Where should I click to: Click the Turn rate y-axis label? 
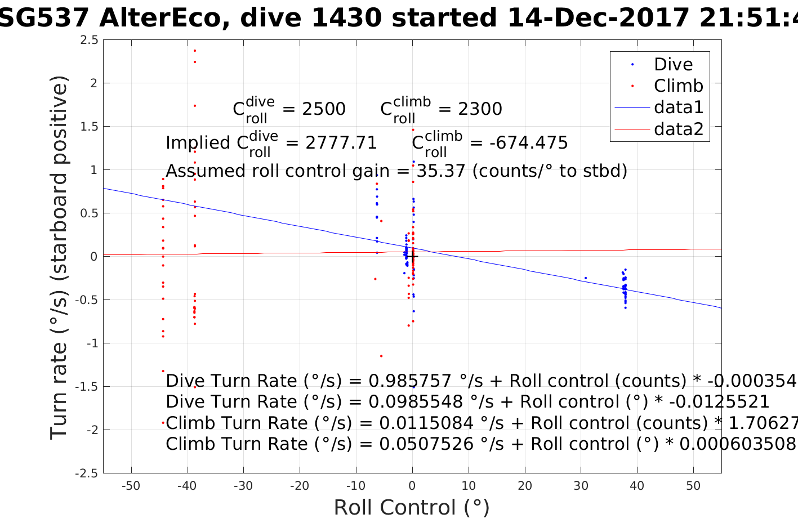click(x=59, y=257)
